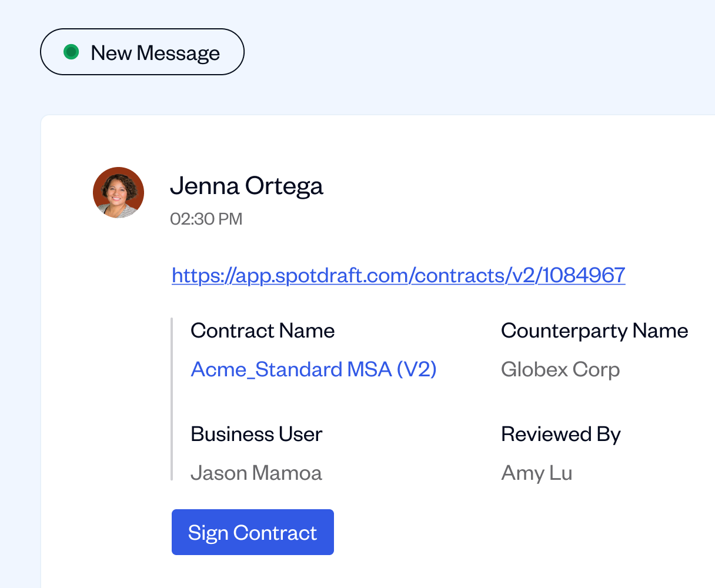The image size is (715, 588).
Task: Click the Reviewed By field label
Action: (560, 434)
